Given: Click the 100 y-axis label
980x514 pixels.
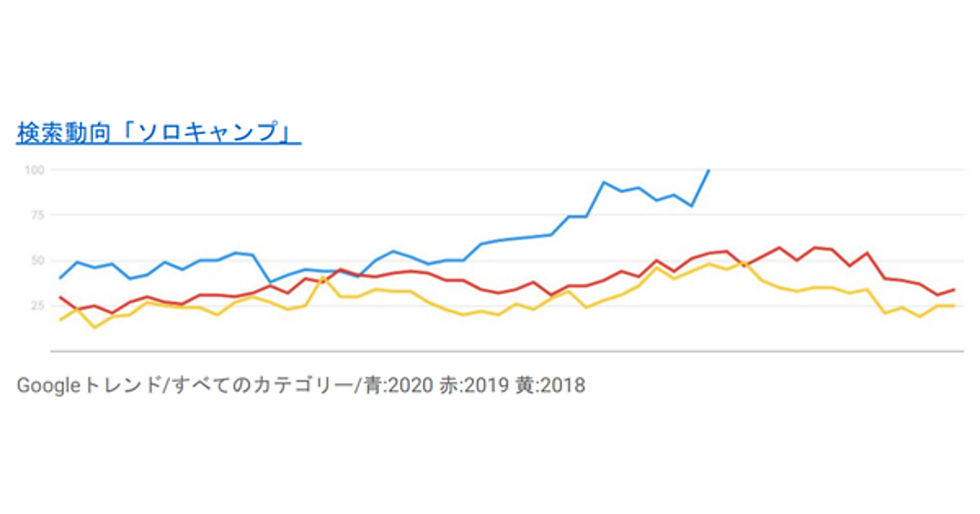Looking at the screenshot, I should (x=34, y=170).
